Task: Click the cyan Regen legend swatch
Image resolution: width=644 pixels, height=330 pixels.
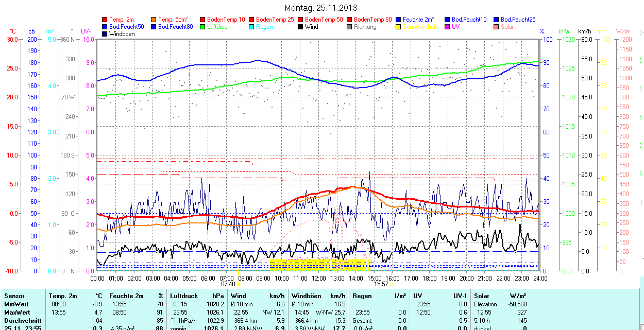Action: [251, 27]
